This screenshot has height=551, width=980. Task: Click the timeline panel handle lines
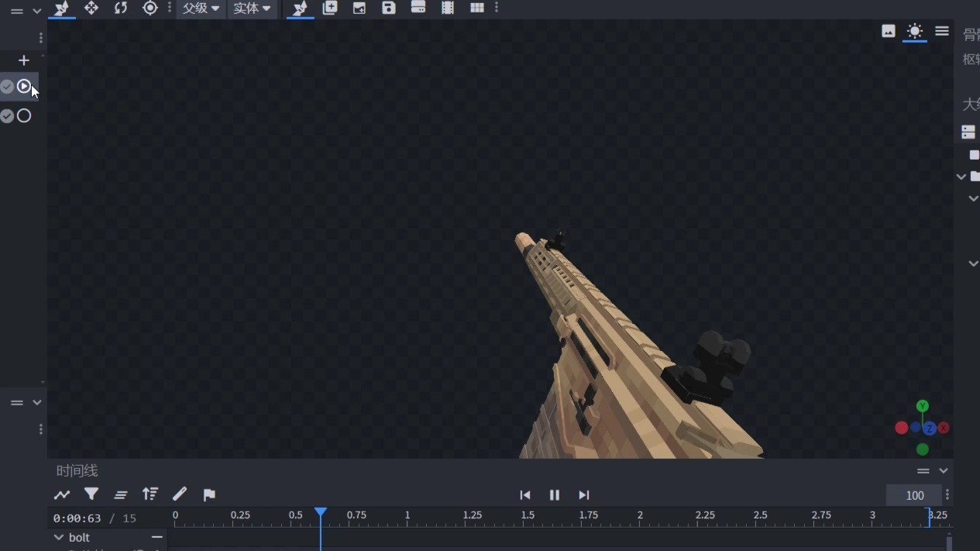923,471
